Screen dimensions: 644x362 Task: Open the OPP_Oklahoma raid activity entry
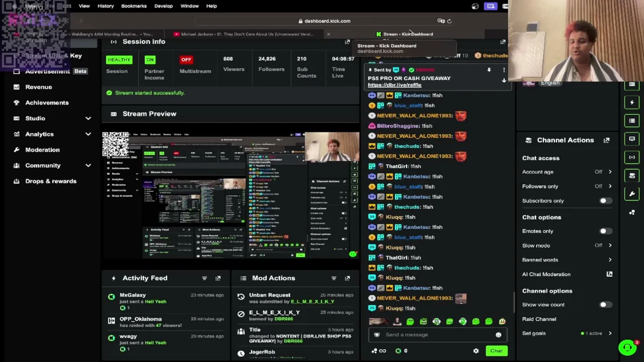click(x=166, y=322)
